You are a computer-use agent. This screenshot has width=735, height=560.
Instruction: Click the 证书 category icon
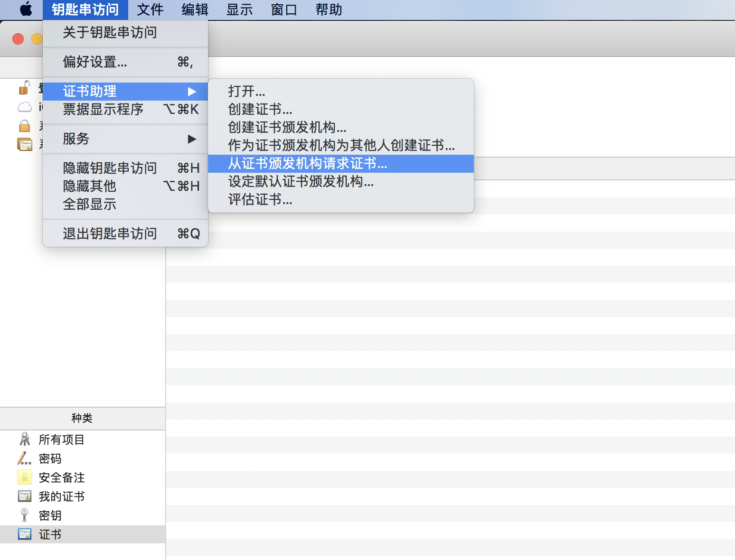coord(25,534)
